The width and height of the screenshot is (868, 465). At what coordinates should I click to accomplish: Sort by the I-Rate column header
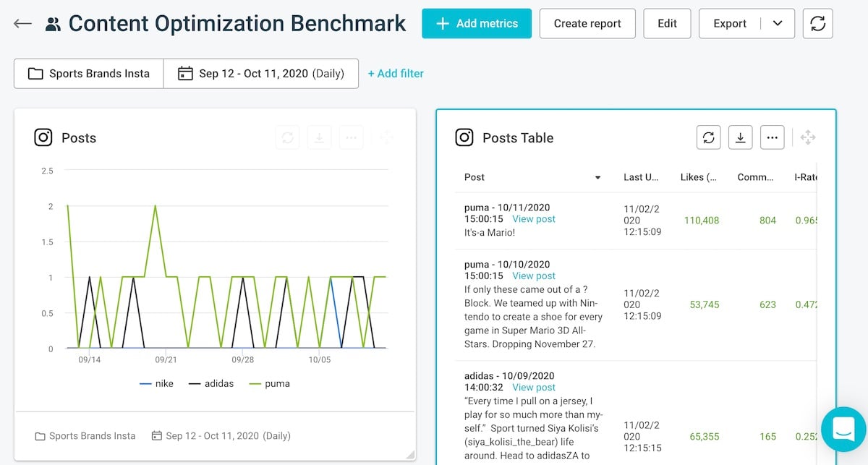805,177
